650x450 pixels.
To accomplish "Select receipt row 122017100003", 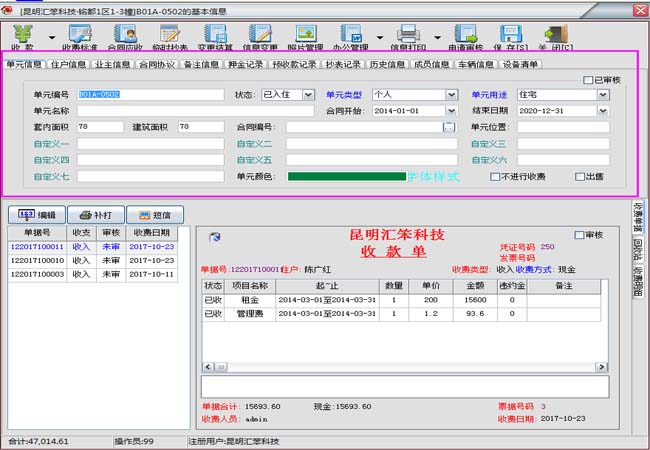I will (92, 274).
